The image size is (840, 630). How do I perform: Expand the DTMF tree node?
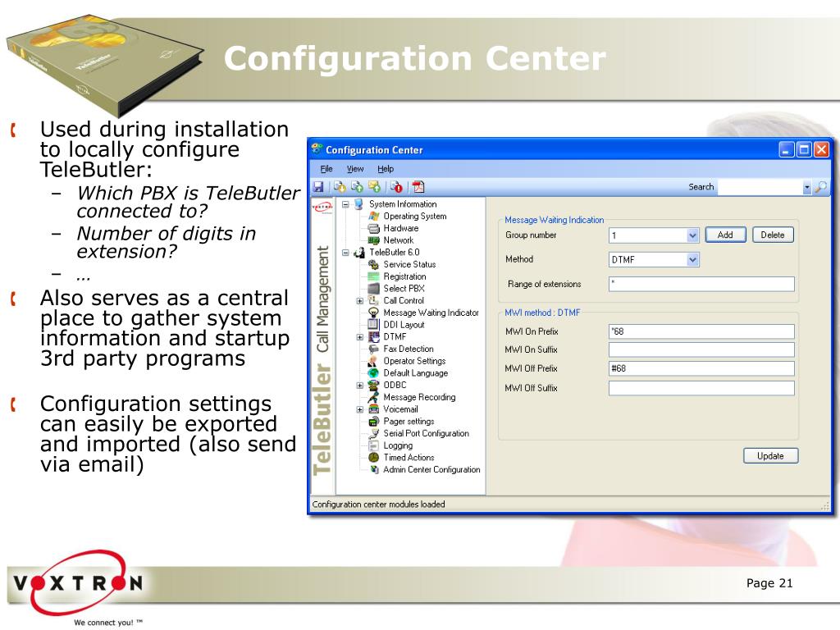pos(360,337)
